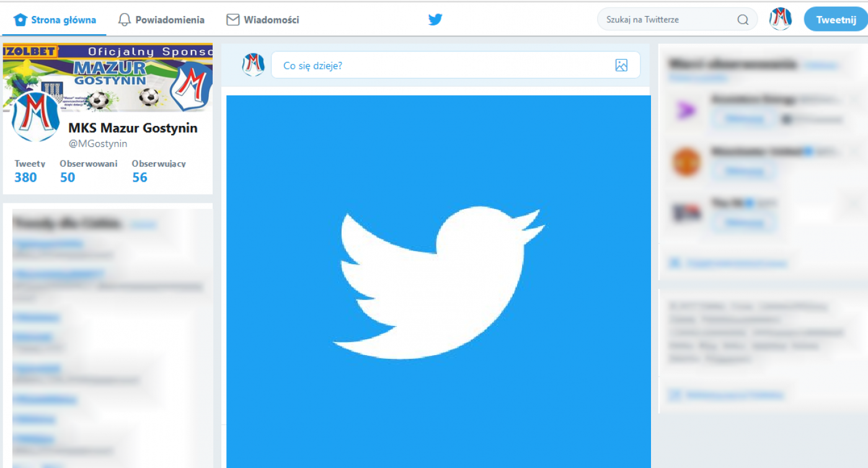Click the search magnifier icon
868x468 pixels.
click(743, 20)
